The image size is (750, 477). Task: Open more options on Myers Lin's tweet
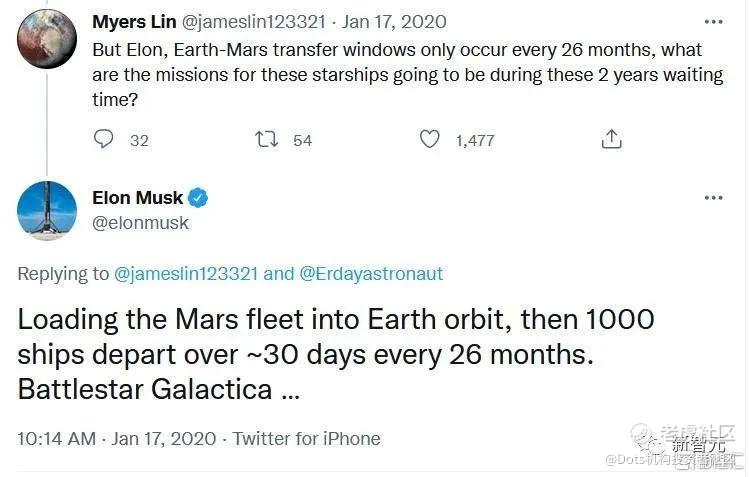[712, 21]
